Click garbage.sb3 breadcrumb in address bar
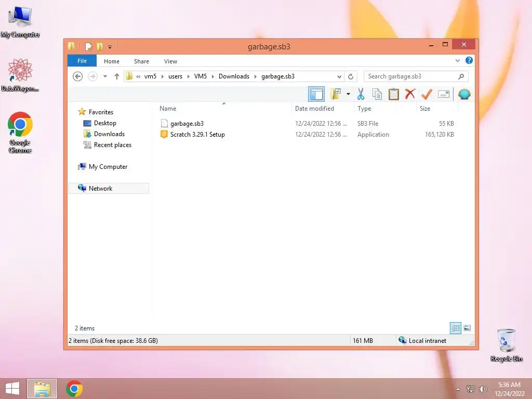Screen dimensions: 532x399 coord(278,76)
